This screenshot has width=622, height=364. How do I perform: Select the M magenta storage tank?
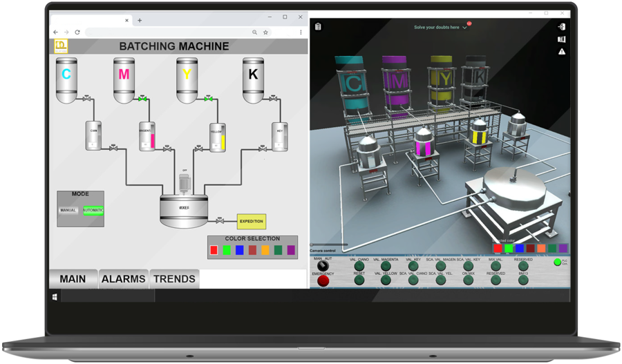click(124, 80)
